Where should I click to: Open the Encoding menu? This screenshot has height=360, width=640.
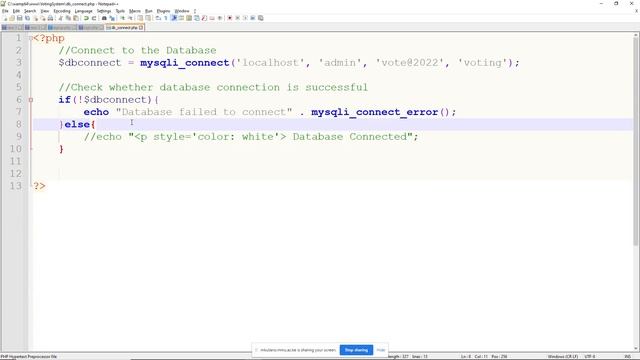62,11
